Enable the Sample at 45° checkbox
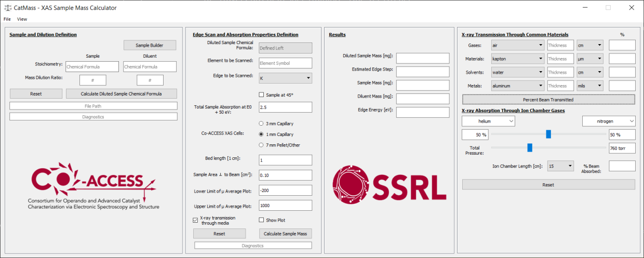This screenshot has height=258, width=644. coord(261,94)
